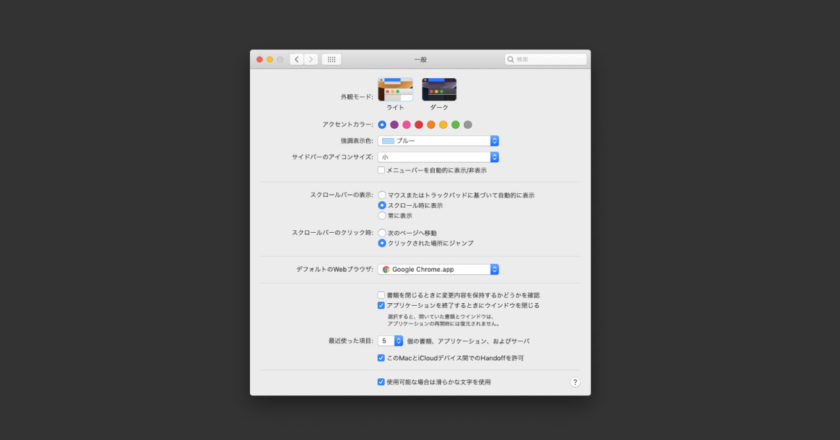The image size is (840, 440).
Task: Toggle アプリケーションを終了するときにウインドウを閉じる checkbox
Action: [x=381, y=305]
